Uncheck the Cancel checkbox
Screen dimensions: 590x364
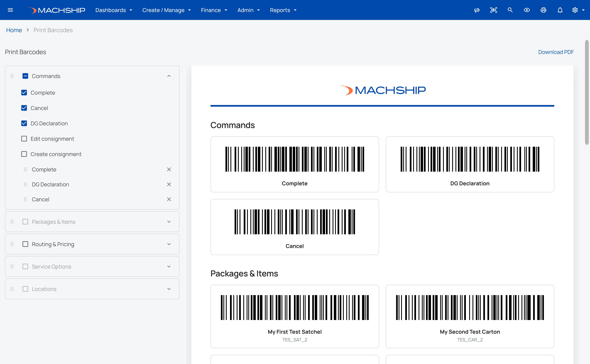tap(24, 108)
